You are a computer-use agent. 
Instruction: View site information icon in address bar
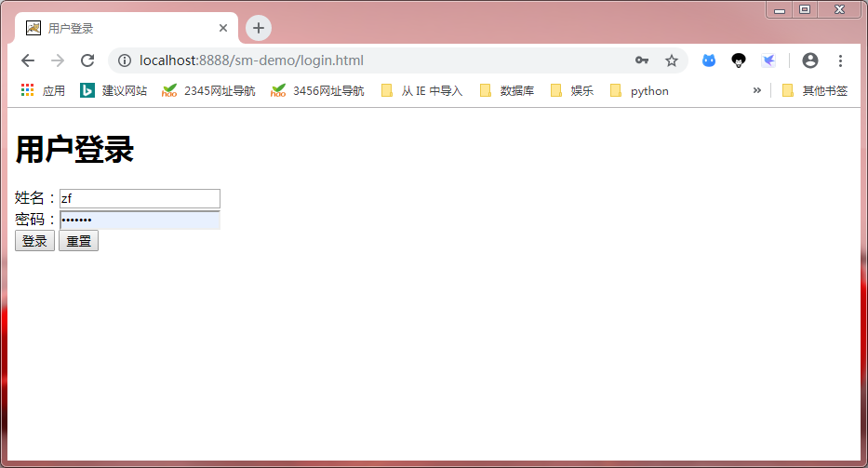[x=125, y=60]
